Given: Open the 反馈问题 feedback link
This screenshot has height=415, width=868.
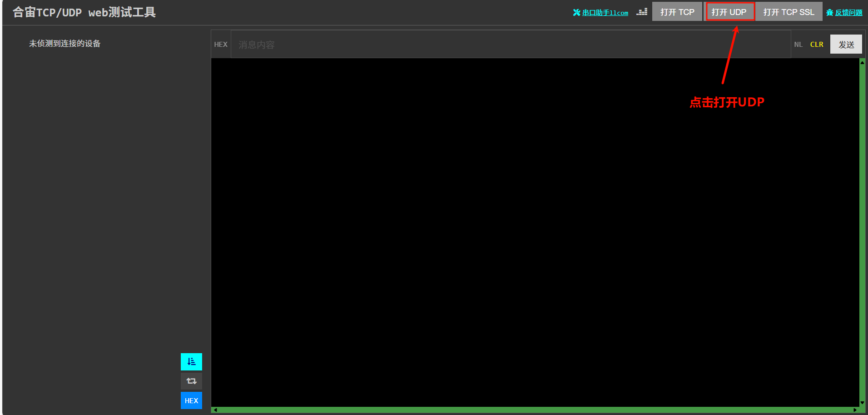Looking at the screenshot, I should point(848,13).
